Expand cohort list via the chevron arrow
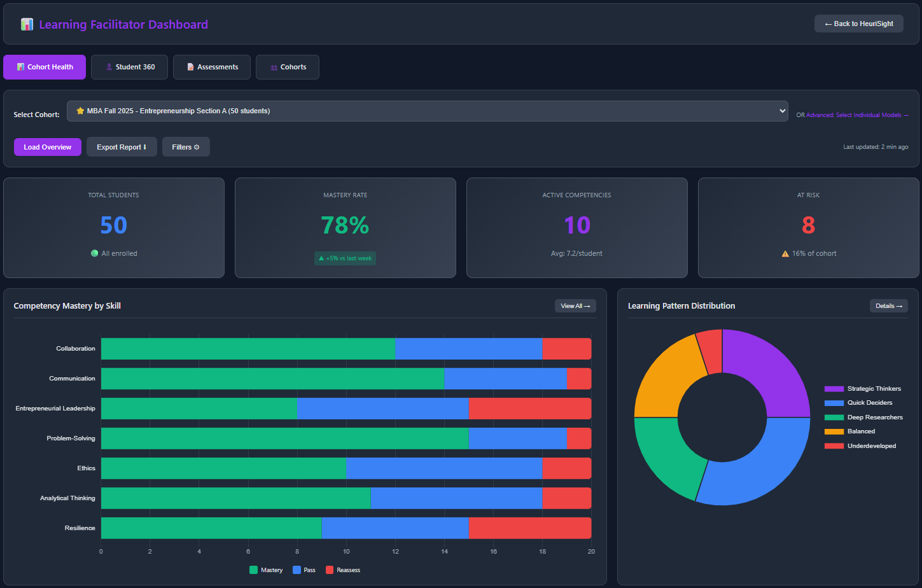This screenshot has height=588, width=922. click(782, 110)
